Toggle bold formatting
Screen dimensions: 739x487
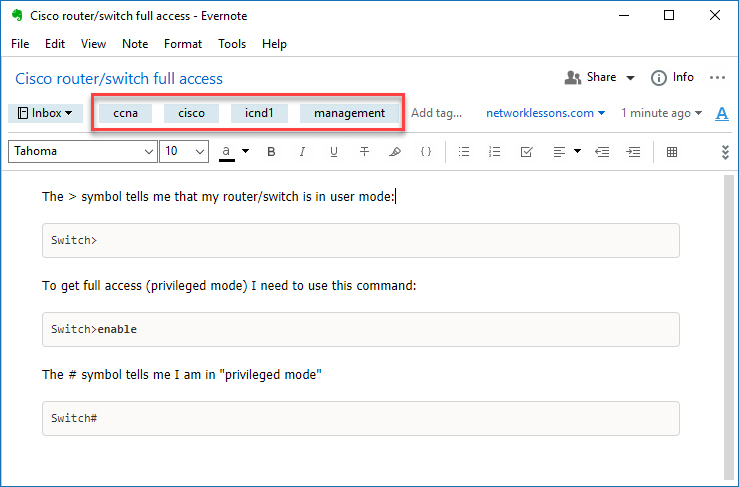coord(271,152)
